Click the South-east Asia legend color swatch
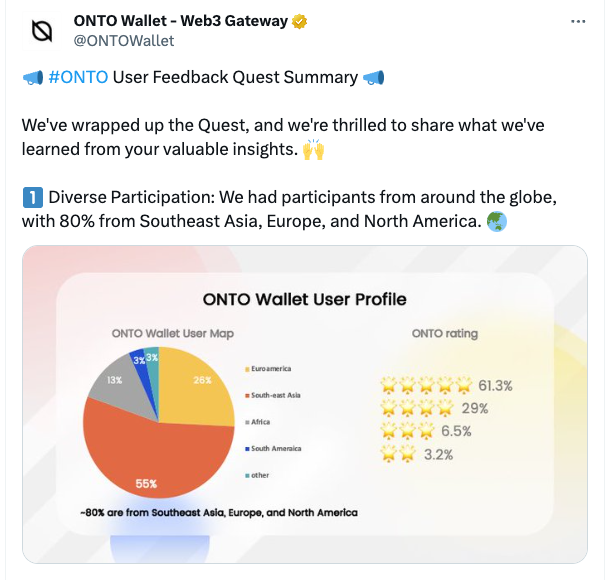This screenshot has height=580, width=606. pos(247,395)
